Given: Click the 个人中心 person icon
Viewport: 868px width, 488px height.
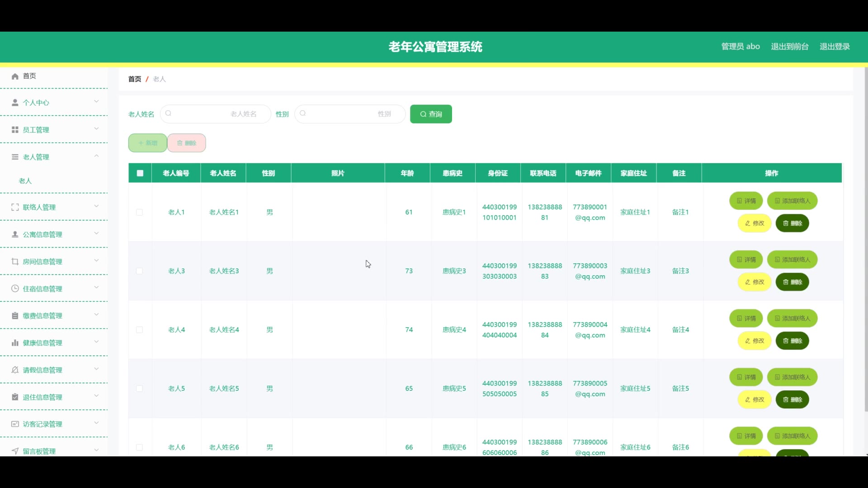Looking at the screenshot, I should (15, 103).
